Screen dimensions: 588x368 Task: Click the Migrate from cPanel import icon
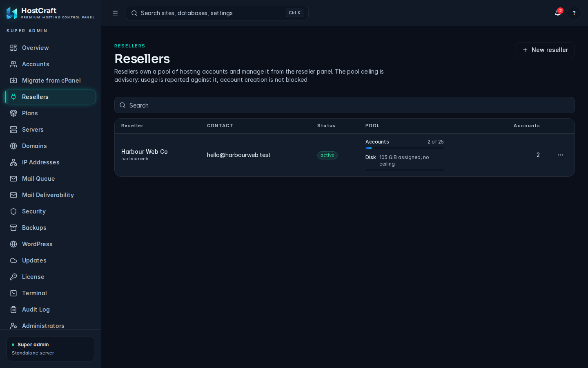click(13, 81)
